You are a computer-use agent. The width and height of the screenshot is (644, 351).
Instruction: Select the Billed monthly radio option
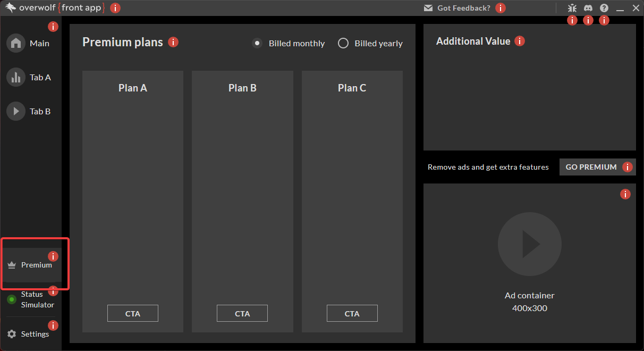(x=257, y=43)
